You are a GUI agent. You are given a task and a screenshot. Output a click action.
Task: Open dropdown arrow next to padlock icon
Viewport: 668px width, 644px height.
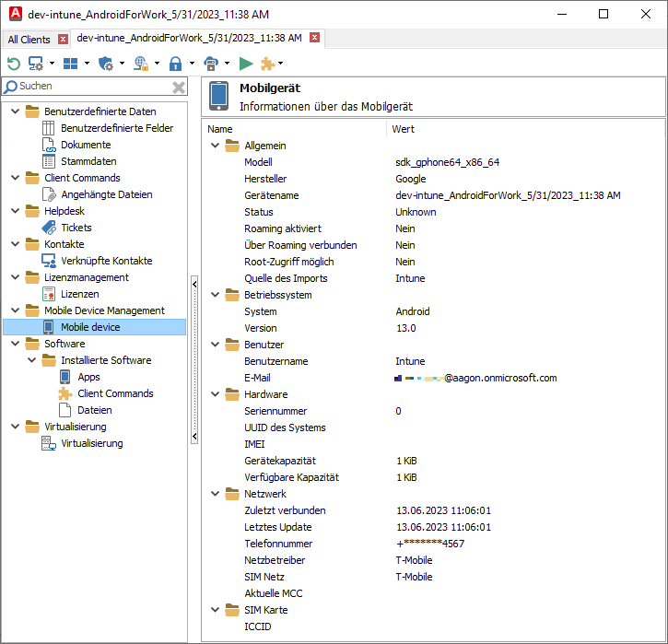[x=192, y=64]
